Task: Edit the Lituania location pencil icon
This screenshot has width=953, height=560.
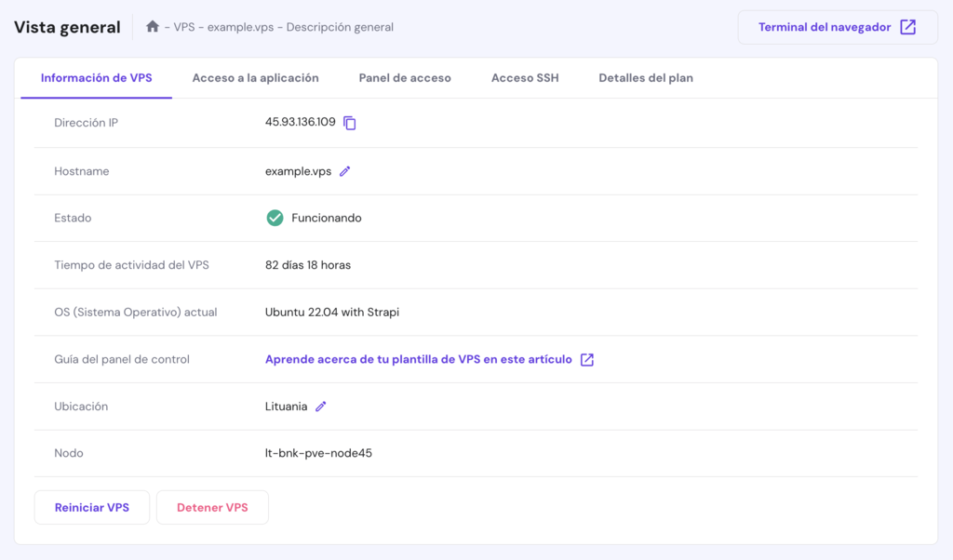Action: point(321,407)
